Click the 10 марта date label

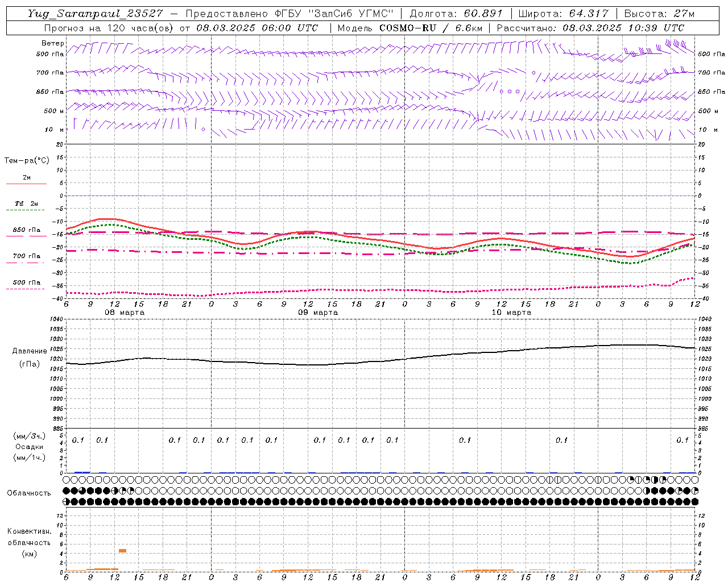(x=511, y=313)
